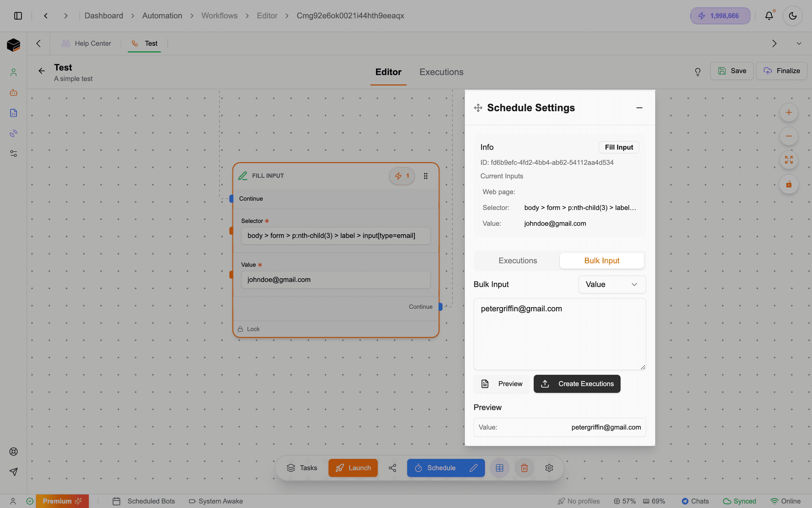Click the trash icon in bottom toolbar
The image size is (812, 508).
tap(524, 468)
